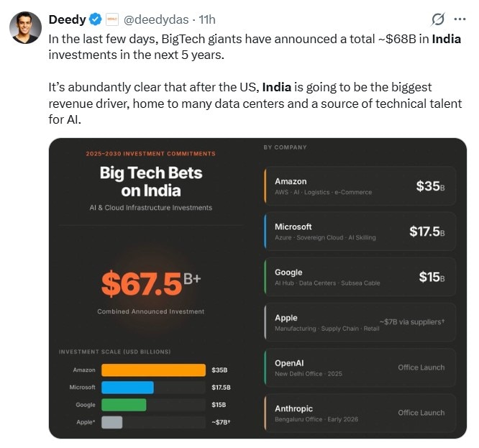Open the Deedy display name link
479x448 pixels.
click(x=67, y=19)
